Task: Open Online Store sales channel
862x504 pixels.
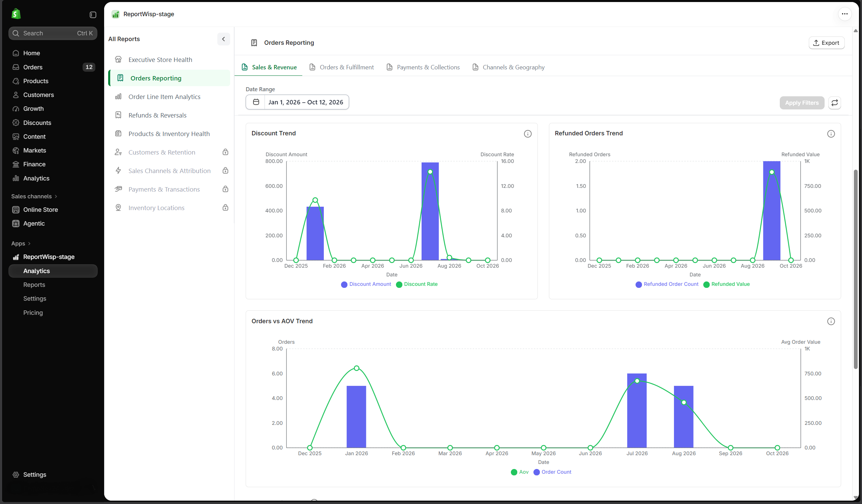Action: (53, 209)
